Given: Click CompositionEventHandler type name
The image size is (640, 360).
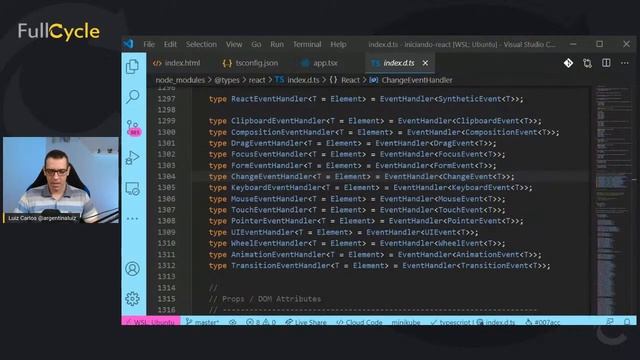Looking at the screenshot, I should coord(283,132).
